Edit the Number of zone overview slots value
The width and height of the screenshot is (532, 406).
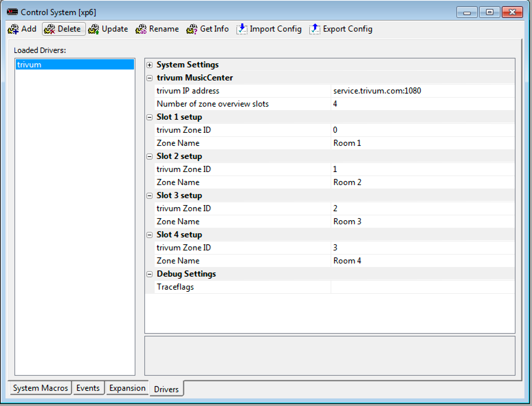coord(423,104)
